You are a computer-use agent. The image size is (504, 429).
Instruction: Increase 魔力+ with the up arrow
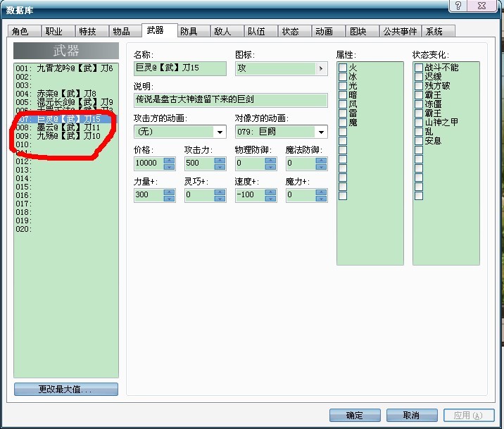321,192
